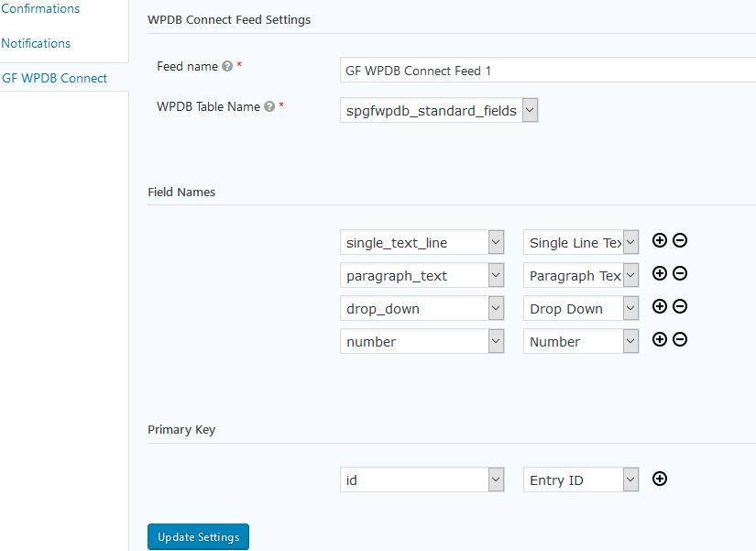Remove the paragraph_text mapping row
This screenshot has width=756, height=551.
tap(680, 273)
